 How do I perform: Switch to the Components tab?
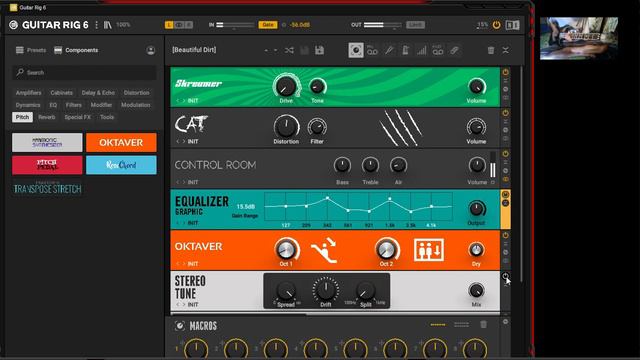[76, 50]
